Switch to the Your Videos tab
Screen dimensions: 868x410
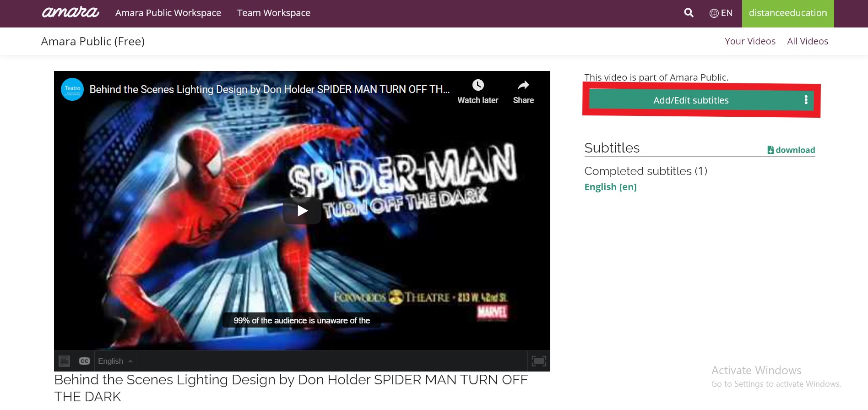[750, 41]
